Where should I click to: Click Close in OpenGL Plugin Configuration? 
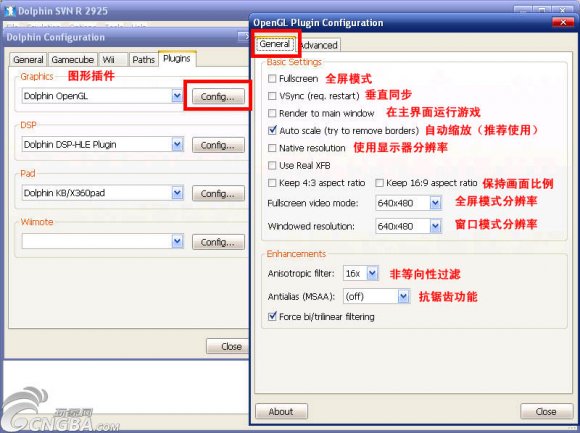click(x=546, y=412)
